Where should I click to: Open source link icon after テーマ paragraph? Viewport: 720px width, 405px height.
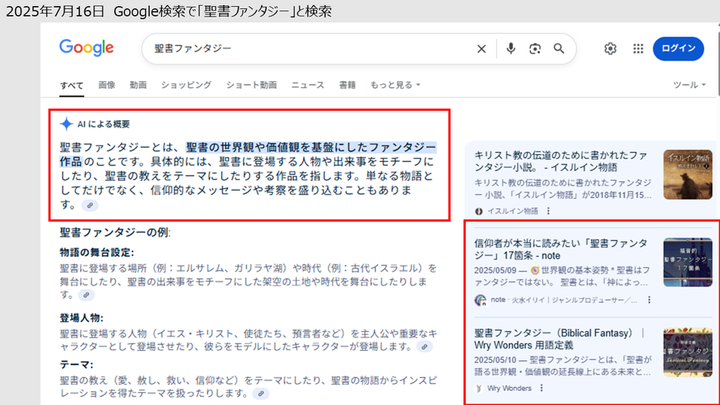pos(261,394)
